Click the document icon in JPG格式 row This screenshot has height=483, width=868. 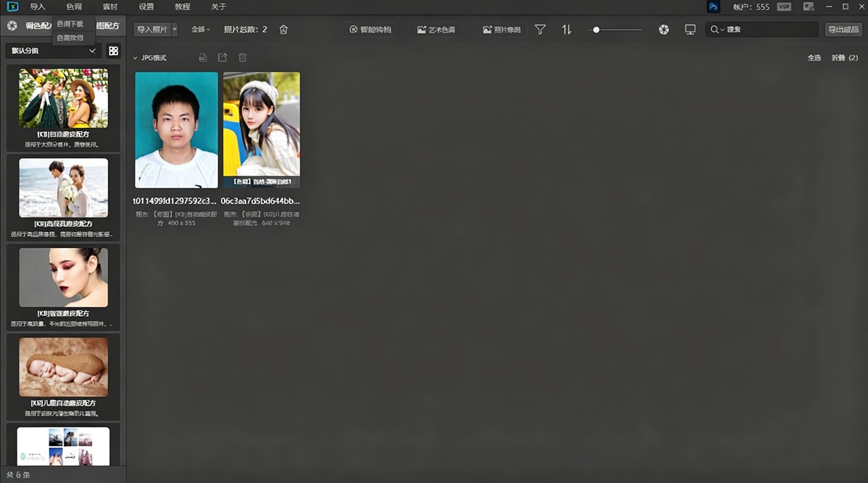203,58
